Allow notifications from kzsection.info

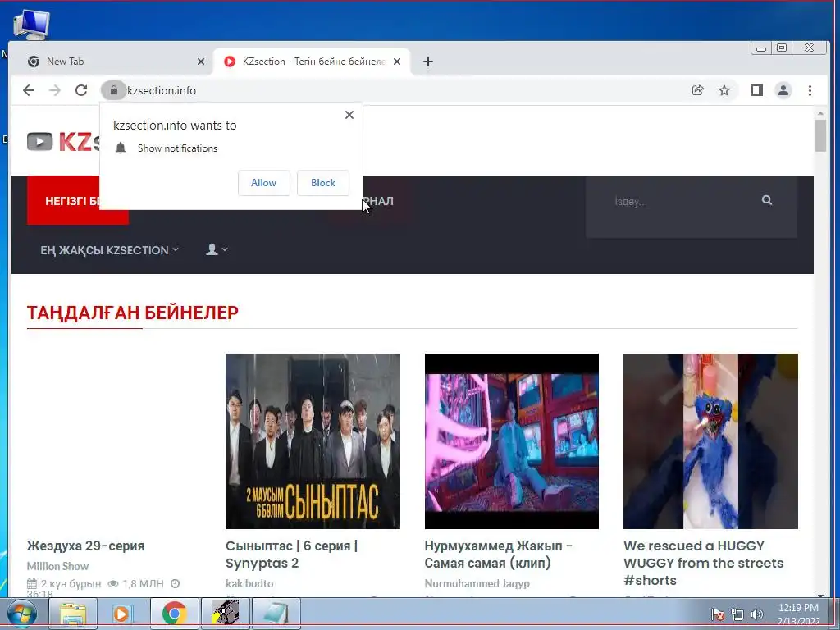(263, 183)
